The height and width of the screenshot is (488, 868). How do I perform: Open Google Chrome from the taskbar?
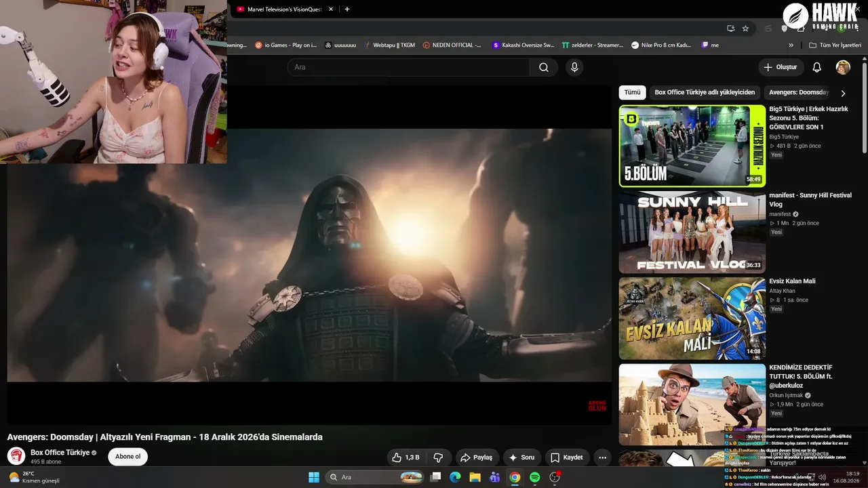coord(515,477)
